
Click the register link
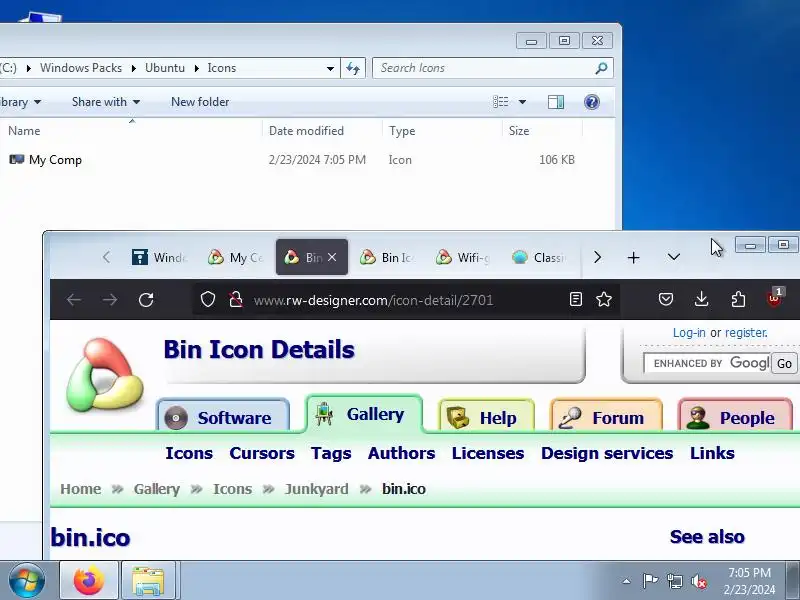point(746,333)
